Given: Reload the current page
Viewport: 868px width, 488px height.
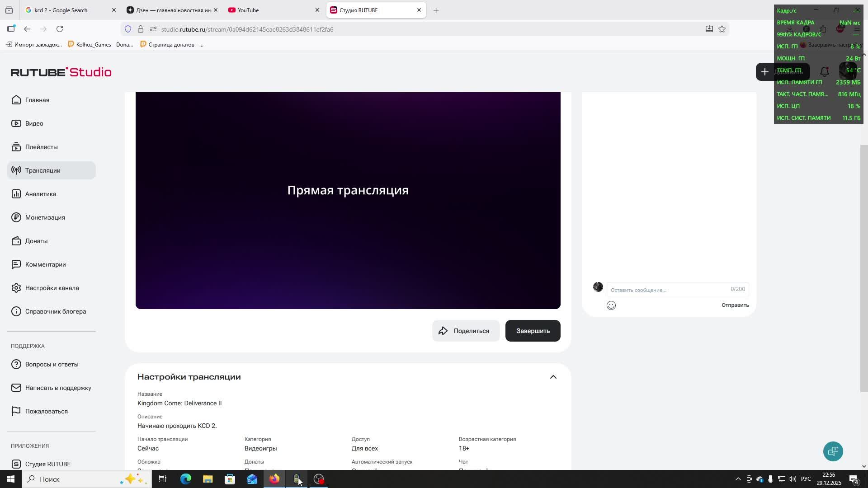Looking at the screenshot, I should point(60,29).
